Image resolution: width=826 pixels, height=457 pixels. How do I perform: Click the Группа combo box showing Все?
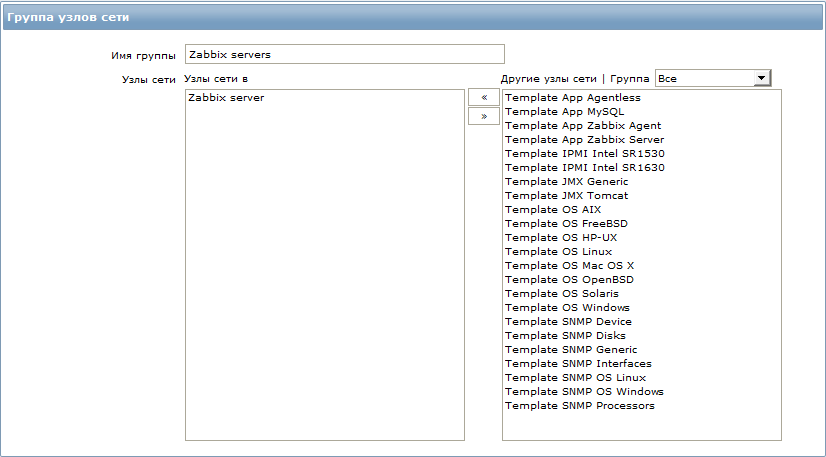point(713,78)
